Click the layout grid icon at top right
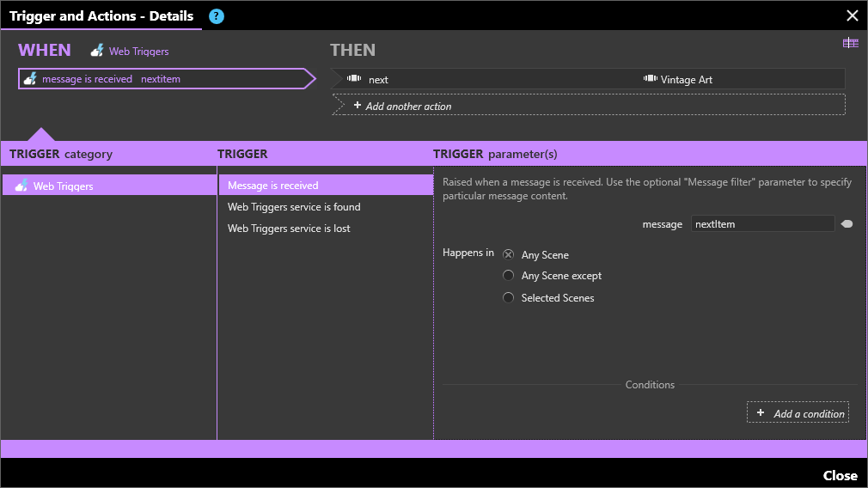The image size is (868, 488). coord(850,43)
